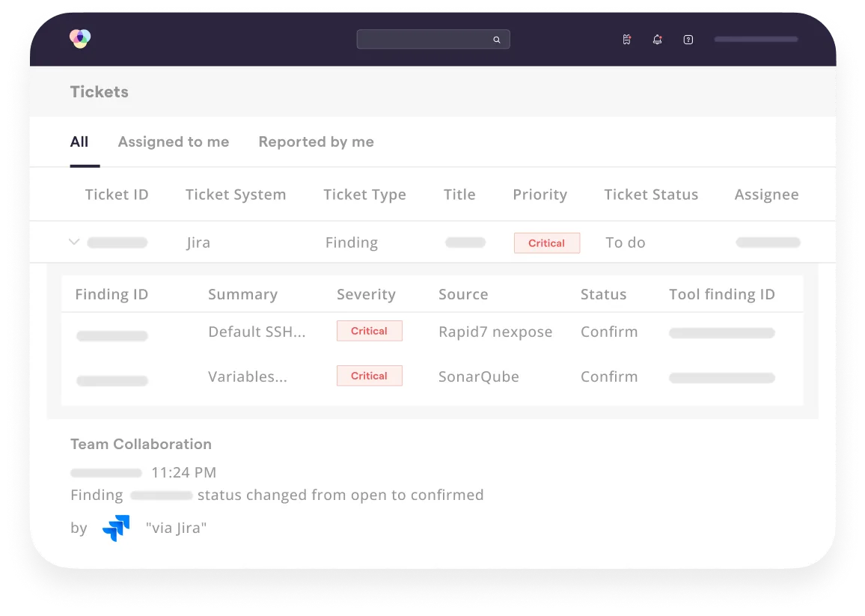Open the tasks bookmark icon with red dot
865x616 pixels.
click(x=627, y=39)
